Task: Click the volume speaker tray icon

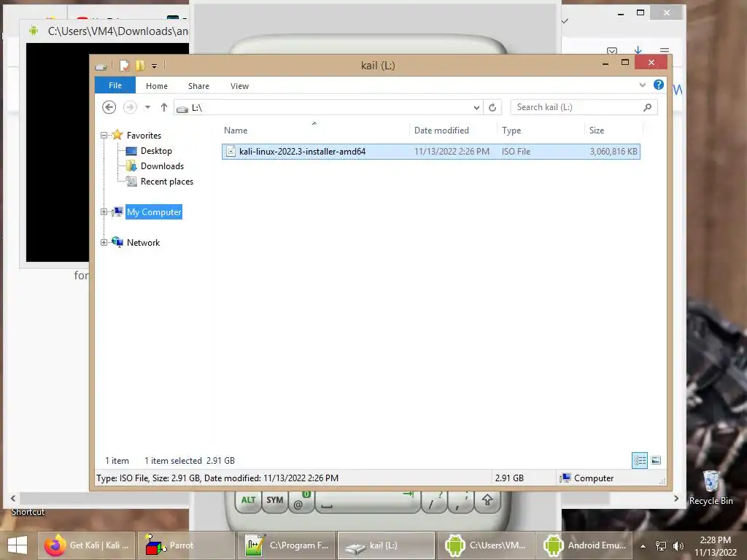Action: coord(678,546)
